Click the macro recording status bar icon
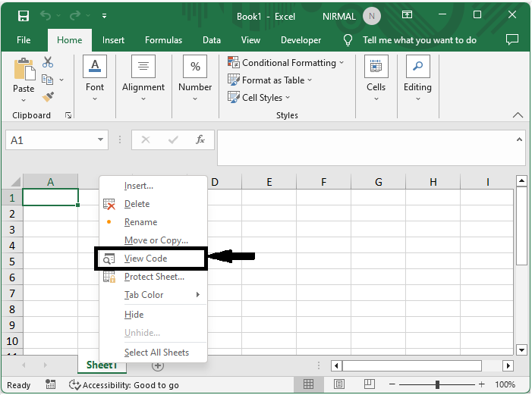This screenshot has width=532, height=395. click(x=50, y=384)
